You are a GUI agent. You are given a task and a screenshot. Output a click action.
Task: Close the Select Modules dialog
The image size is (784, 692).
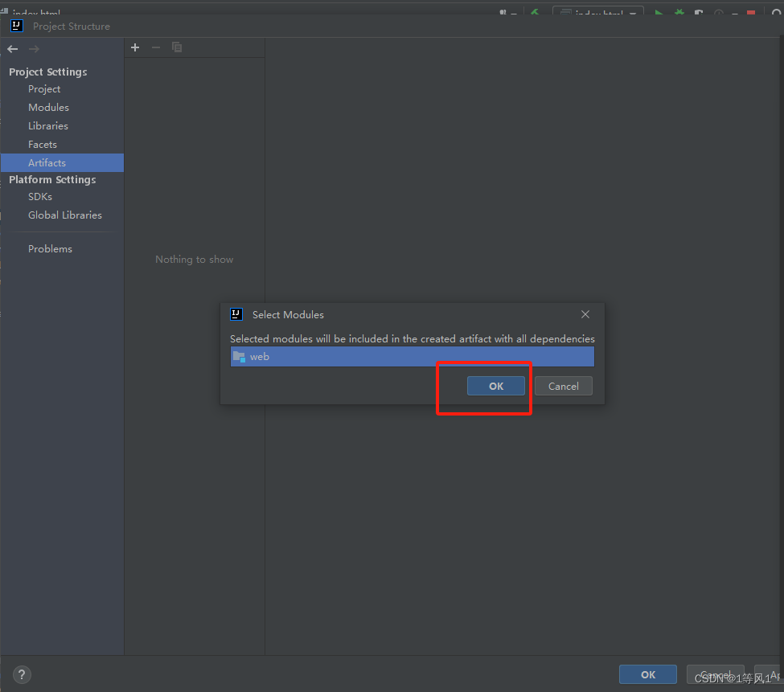585,314
